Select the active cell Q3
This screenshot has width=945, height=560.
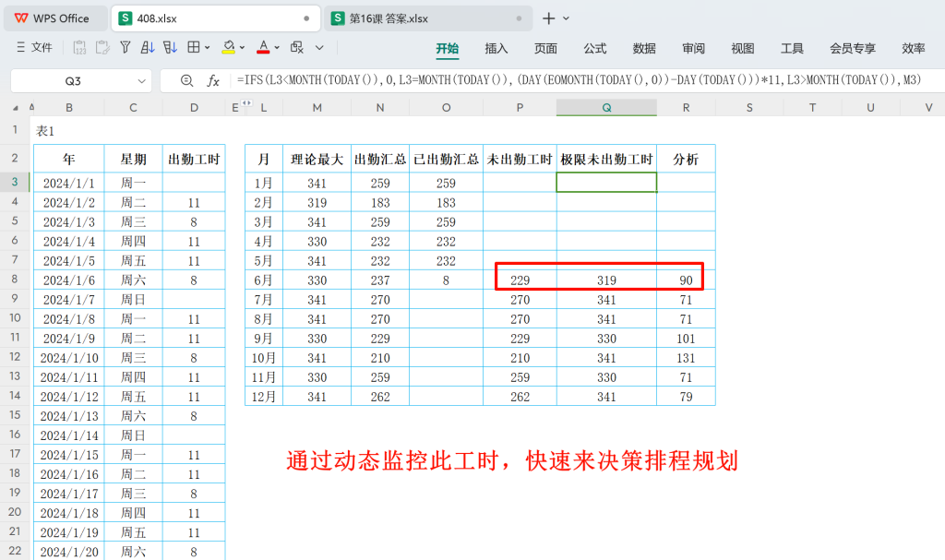[606, 183]
